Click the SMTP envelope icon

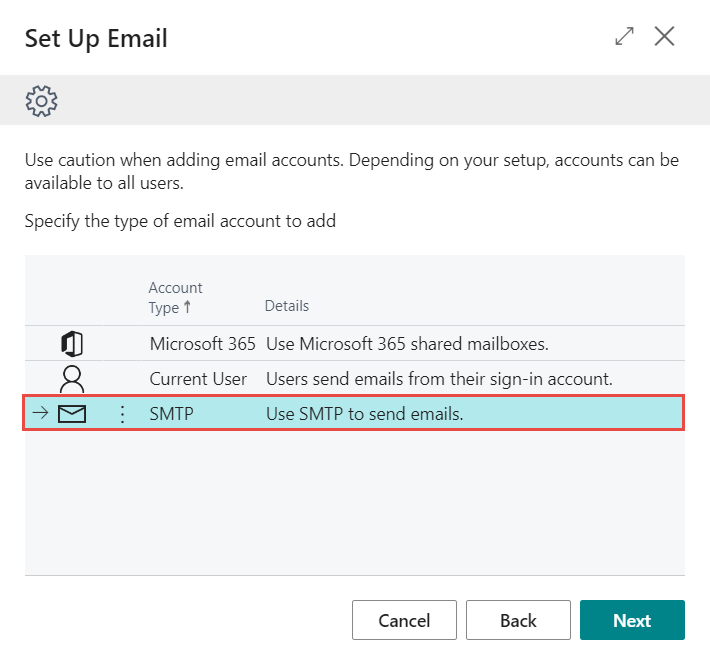tap(72, 414)
